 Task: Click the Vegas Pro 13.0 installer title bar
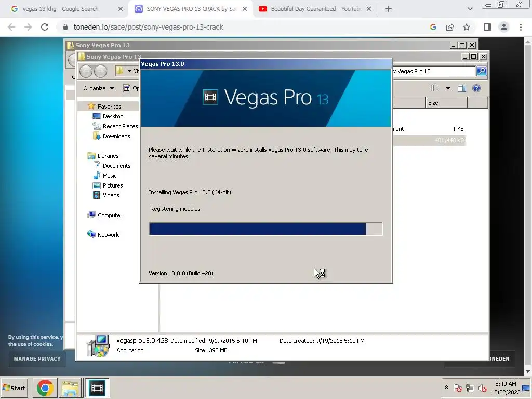[x=266, y=64]
